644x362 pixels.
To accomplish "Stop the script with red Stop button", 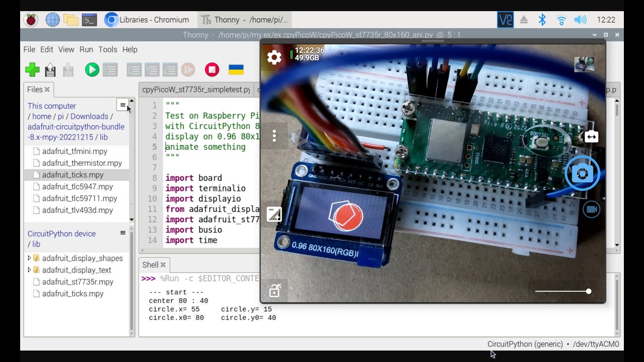I will tap(212, 70).
